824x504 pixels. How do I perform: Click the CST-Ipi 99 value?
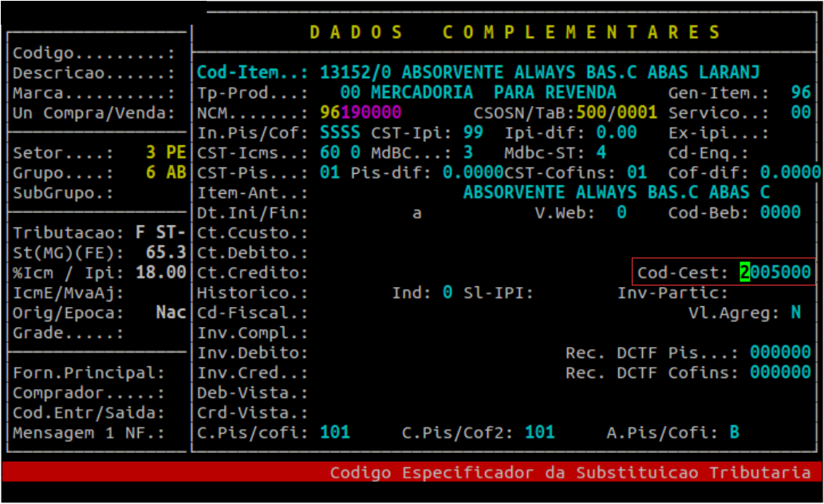pos(472,132)
